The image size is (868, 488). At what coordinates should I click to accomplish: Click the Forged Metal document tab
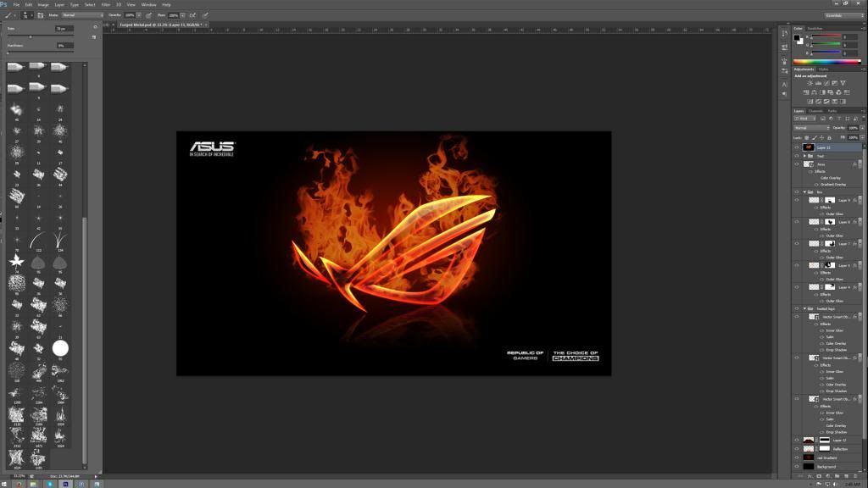[x=160, y=25]
